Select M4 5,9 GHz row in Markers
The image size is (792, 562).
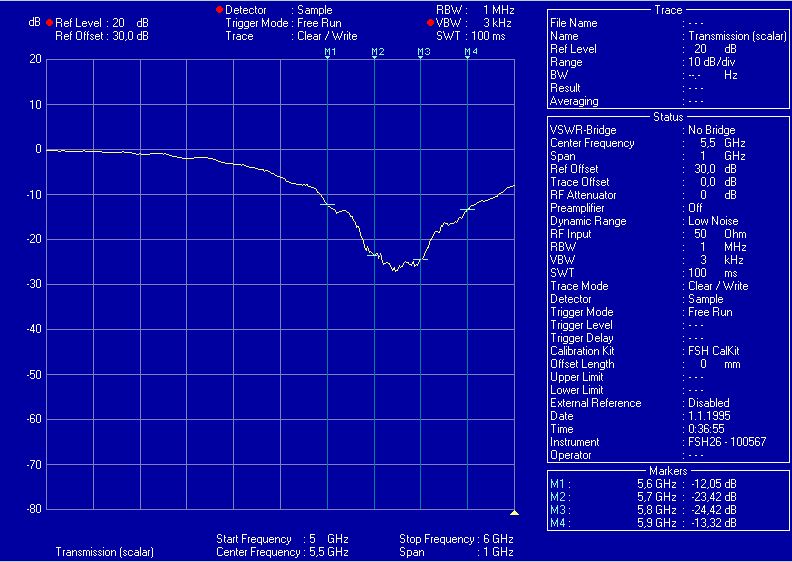pos(643,522)
